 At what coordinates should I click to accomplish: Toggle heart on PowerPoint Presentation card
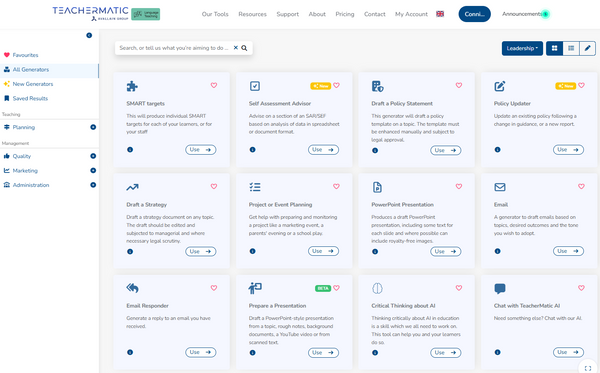pyautogui.click(x=459, y=186)
